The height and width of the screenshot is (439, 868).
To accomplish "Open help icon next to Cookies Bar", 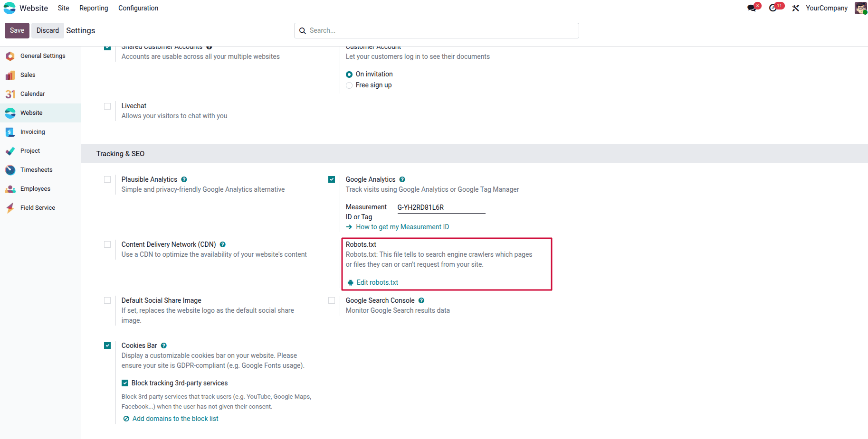I will click(x=163, y=346).
